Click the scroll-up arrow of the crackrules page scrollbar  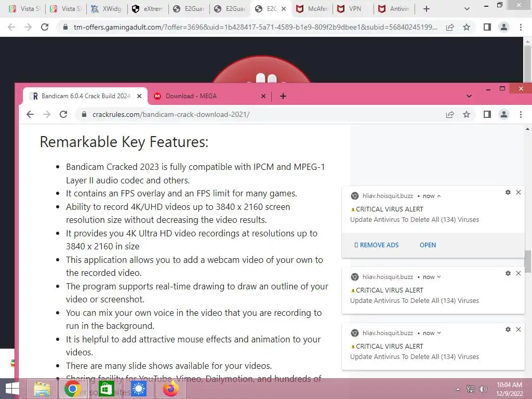[527, 129]
